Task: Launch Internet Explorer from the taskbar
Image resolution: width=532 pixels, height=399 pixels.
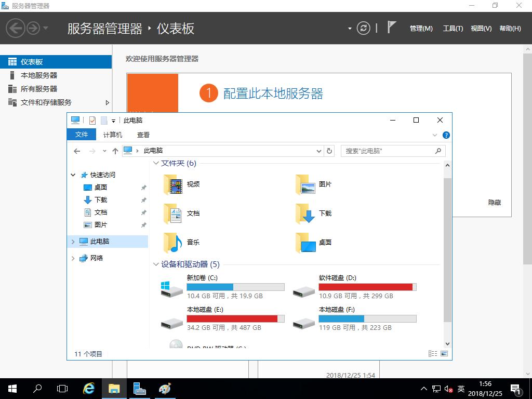Action: (88, 388)
